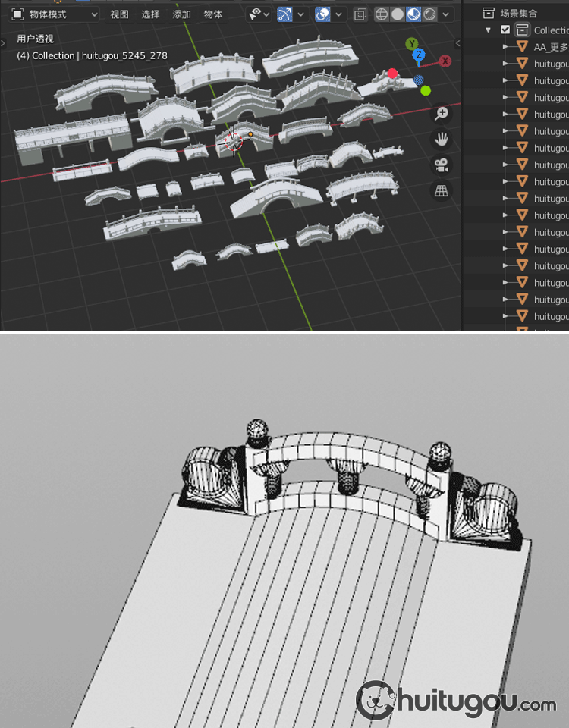The image size is (569, 728).
Task: Click the AA_更多 mesh triangle icon
Action: (x=523, y=47)
